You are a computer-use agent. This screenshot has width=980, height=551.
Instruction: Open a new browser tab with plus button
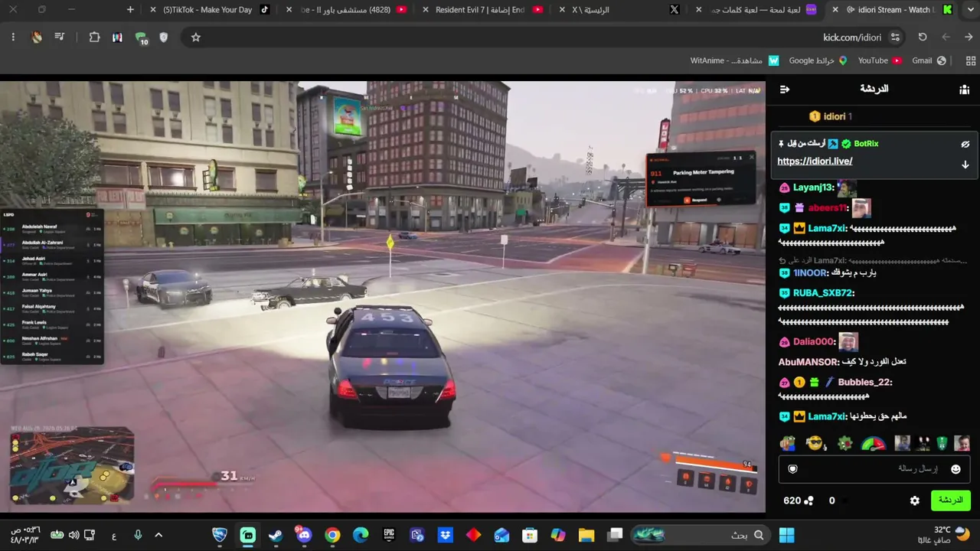coord(130,10)
